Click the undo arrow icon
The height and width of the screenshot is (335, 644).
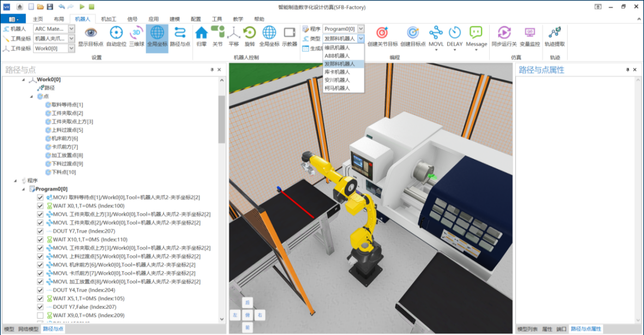(61, 7)
